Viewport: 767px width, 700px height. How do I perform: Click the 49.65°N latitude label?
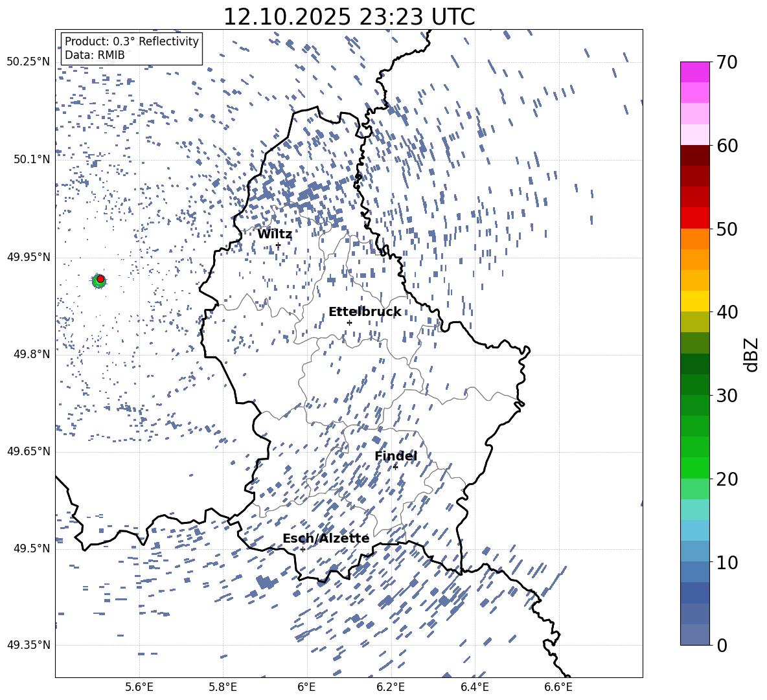tap(29, 451)
